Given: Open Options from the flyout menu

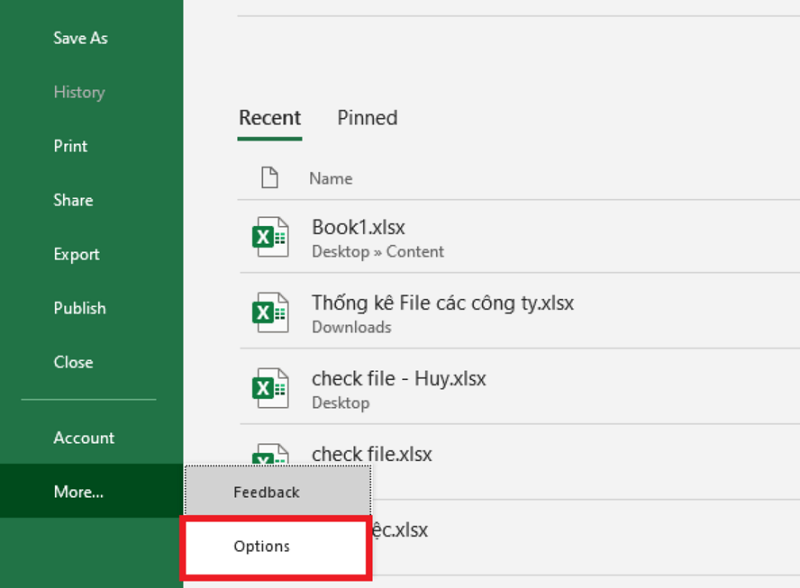Looking at the screenshot, I should [x=262, y=546].
